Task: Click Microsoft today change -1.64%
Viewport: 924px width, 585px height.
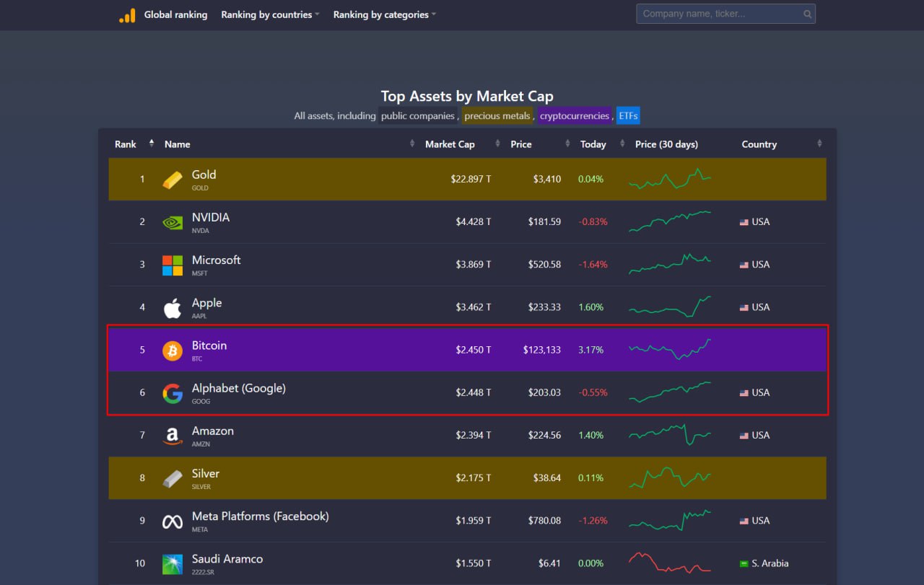Action: pos(593,265)
